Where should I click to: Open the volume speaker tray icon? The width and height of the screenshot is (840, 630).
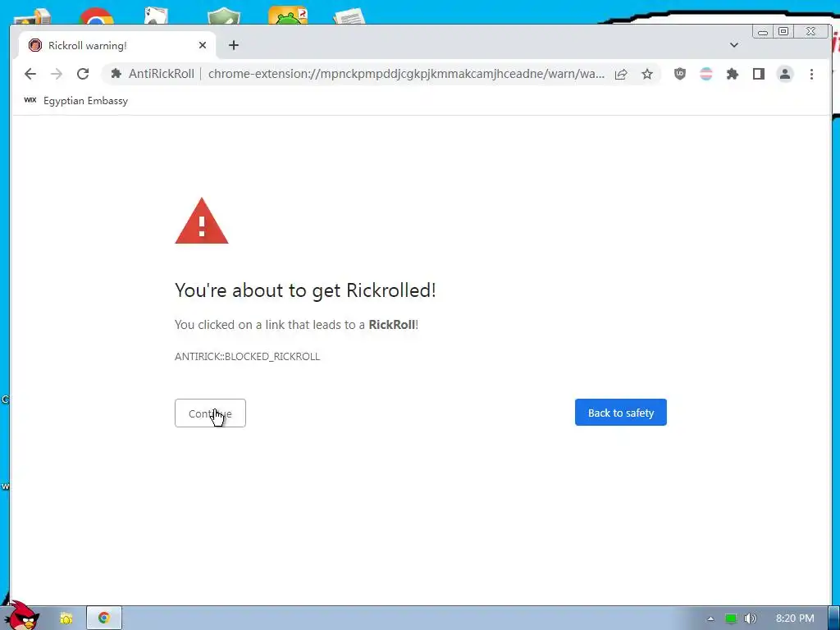click(x=750, y=619)
